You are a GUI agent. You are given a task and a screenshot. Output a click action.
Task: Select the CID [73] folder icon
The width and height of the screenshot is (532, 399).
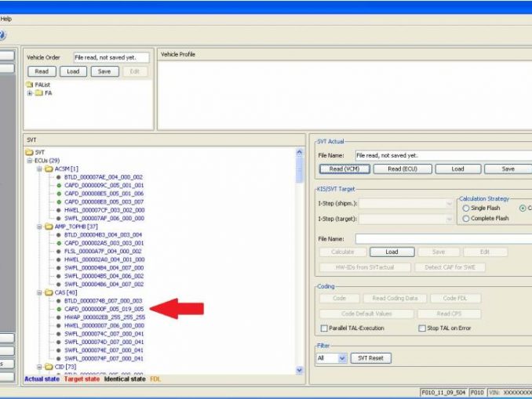pyautogui.click(x=49, y=366)
